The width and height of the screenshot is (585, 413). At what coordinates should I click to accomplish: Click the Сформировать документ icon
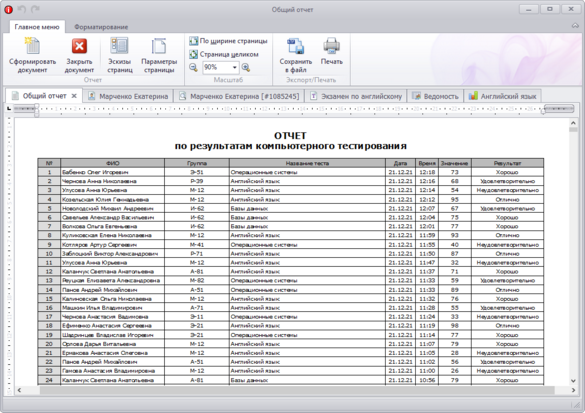[32, 46]
